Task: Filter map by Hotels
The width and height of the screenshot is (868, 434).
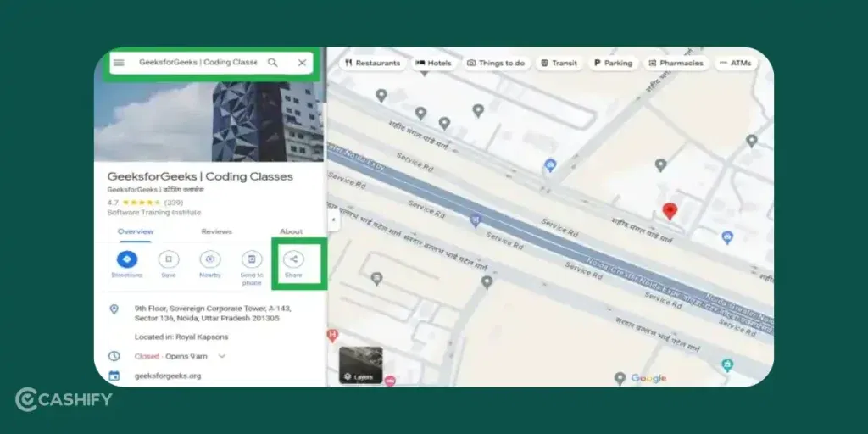Action: (433, 63)
